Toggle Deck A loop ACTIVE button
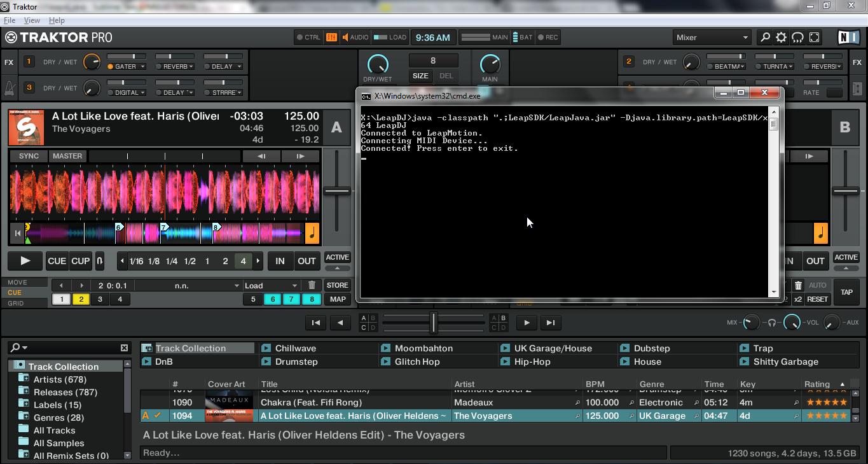Viewport: 868px width, 464px height. coord(337,257)
